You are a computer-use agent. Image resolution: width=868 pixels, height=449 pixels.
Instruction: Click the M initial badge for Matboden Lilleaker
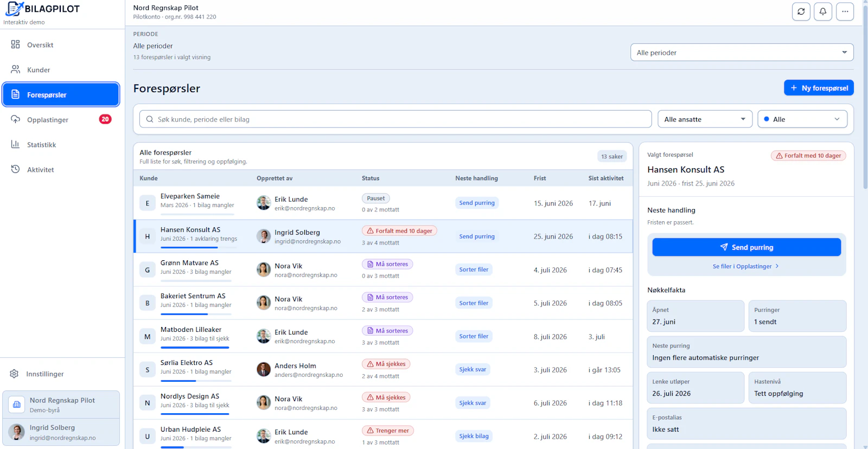pos(148,336)
